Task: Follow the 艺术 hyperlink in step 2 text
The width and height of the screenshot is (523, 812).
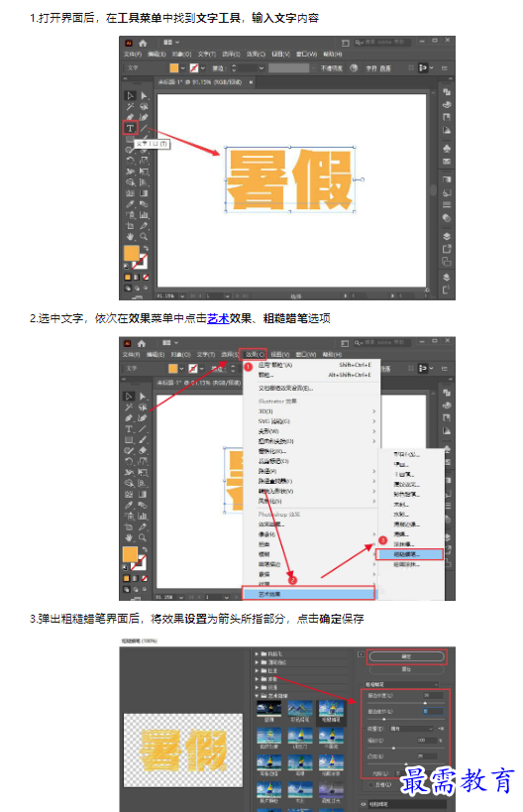Action: [218, 318]
